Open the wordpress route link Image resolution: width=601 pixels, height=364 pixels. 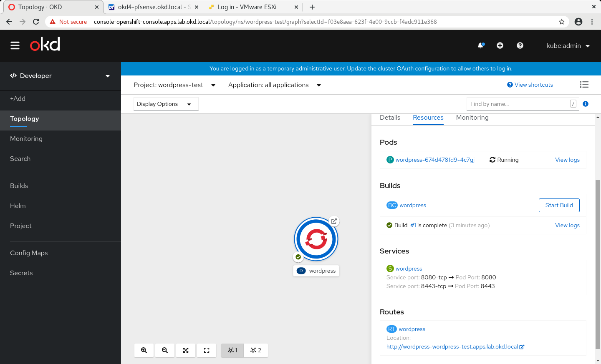tap(412, 329)
